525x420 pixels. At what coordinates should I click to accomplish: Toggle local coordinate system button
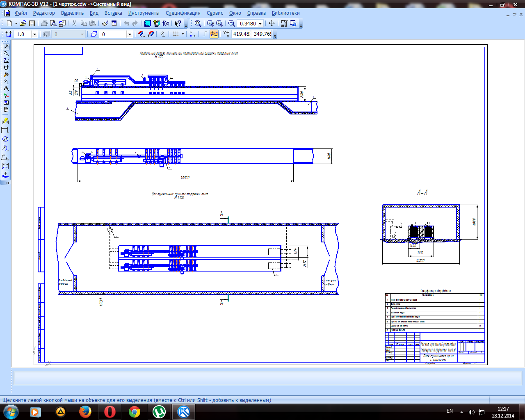click(192, 34)
